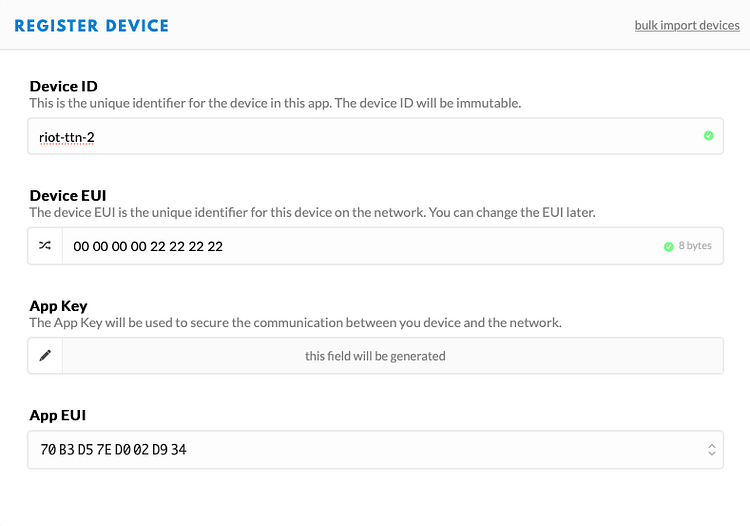The width and height of the screenshot is (750, 526).
Task: Open the bulk import devices link
Action: pos(687,25)
